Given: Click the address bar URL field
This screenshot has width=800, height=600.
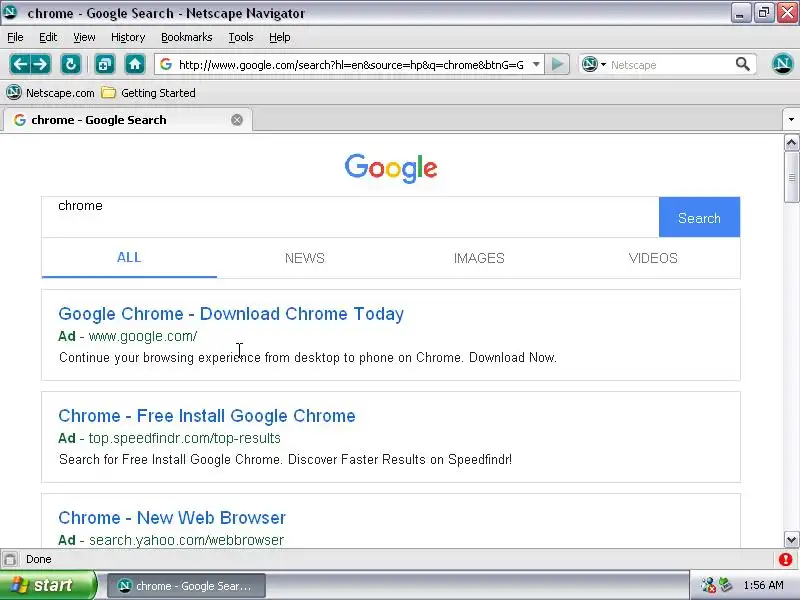Looking at the screenshot, I should (351, 64).
